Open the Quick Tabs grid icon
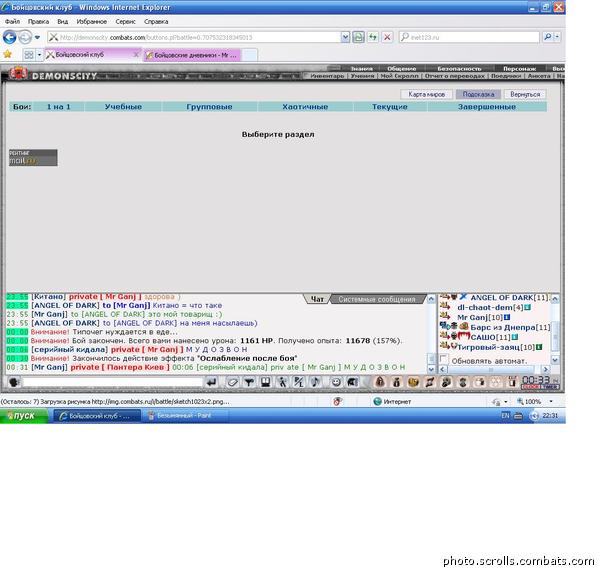 coord(29,55)
